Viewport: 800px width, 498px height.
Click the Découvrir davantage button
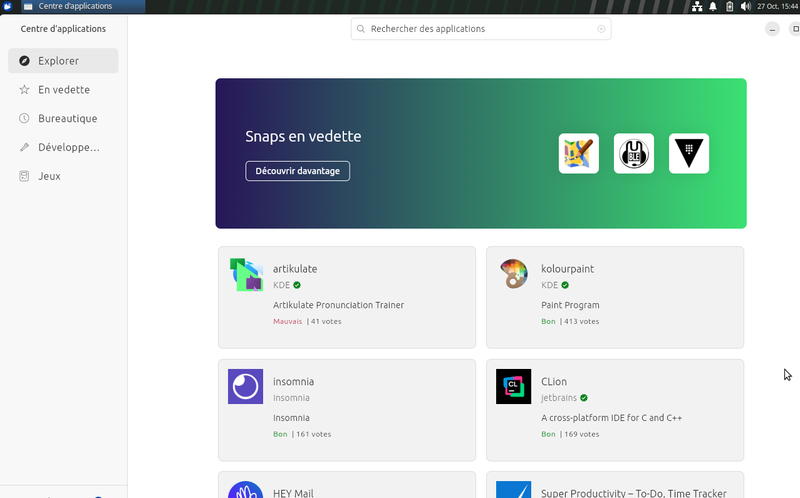coord(297,171)
